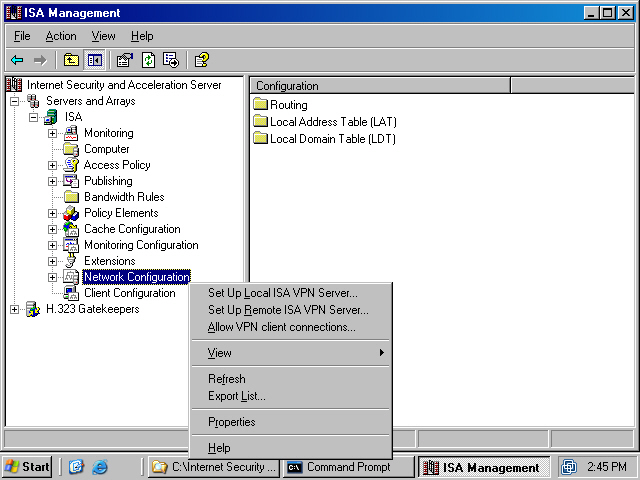
Task: Click the Forward arrow toolbar icon
Action: 40,60
